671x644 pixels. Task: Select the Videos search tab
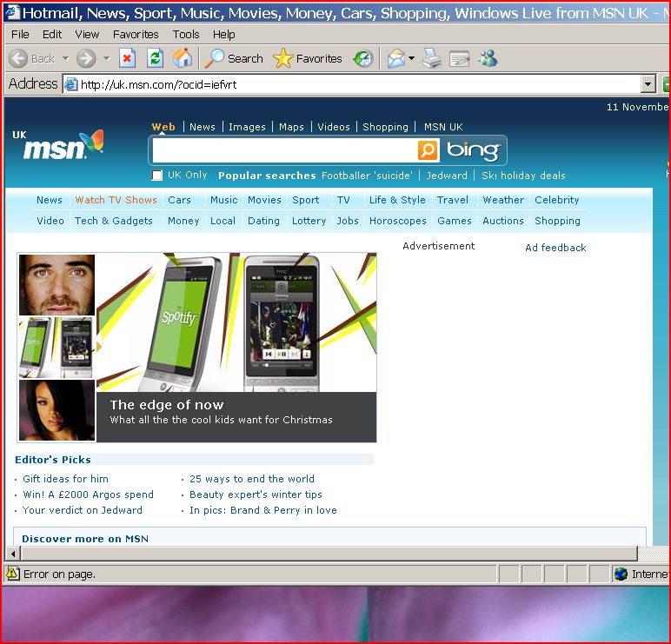pos(334,127)
